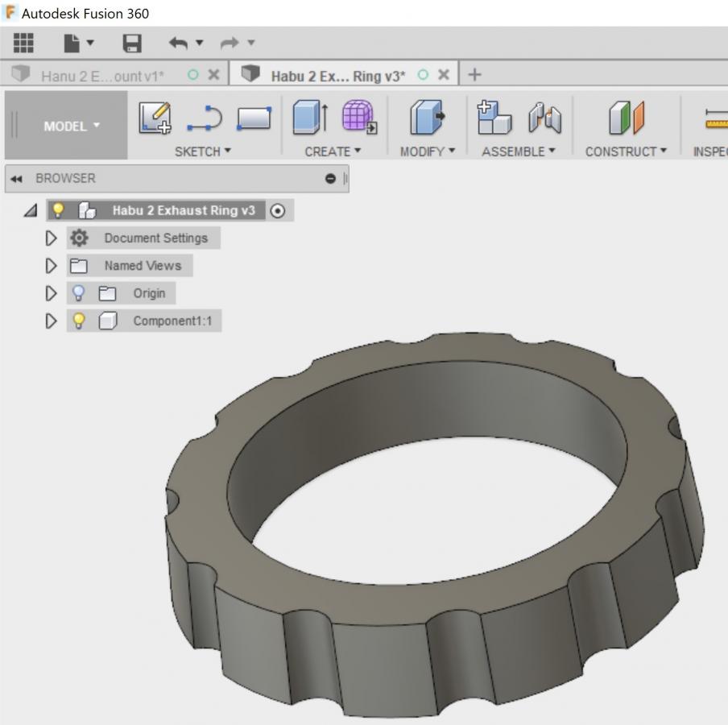728x725 pixels.
Task: Click the Offset Plane construct icon
Action: click(626, 118)
